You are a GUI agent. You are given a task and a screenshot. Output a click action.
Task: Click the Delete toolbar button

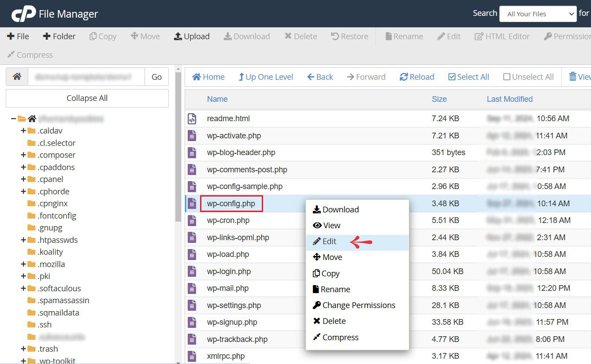pyautogui.click(x=301, y=37)
